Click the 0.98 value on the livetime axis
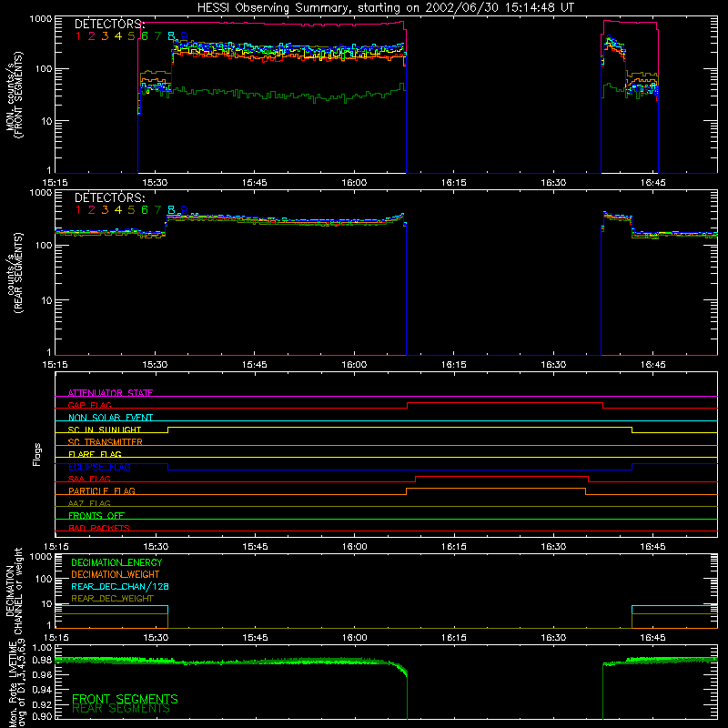This screenshot has height=728, width=728. 42,661
